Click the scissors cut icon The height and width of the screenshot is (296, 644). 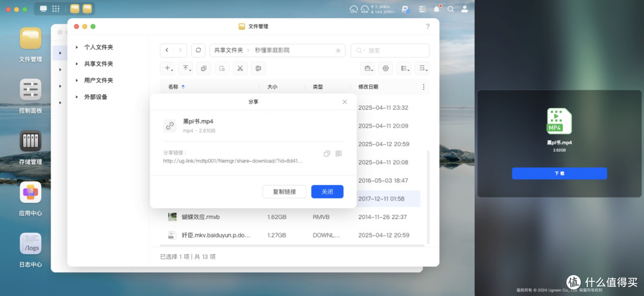point(240,68)
